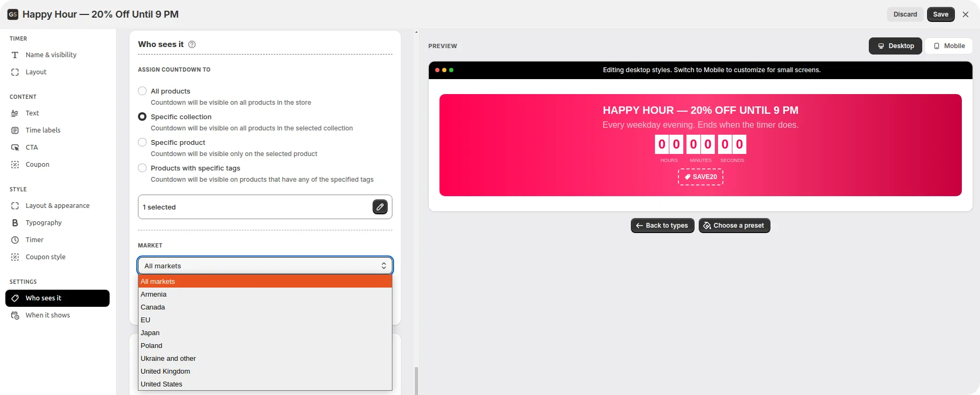Save the countdown timer
Screen dimensions: 980x395
[941, 14]
